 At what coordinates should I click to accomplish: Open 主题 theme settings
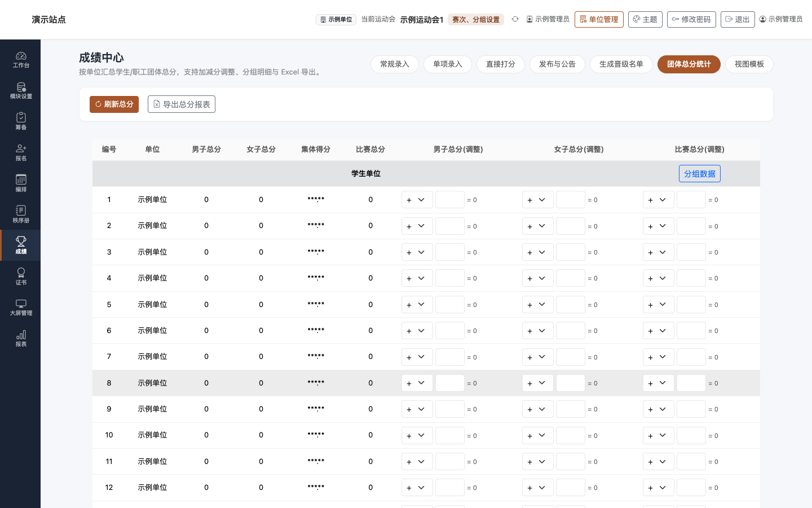click(x=645, y=19)
